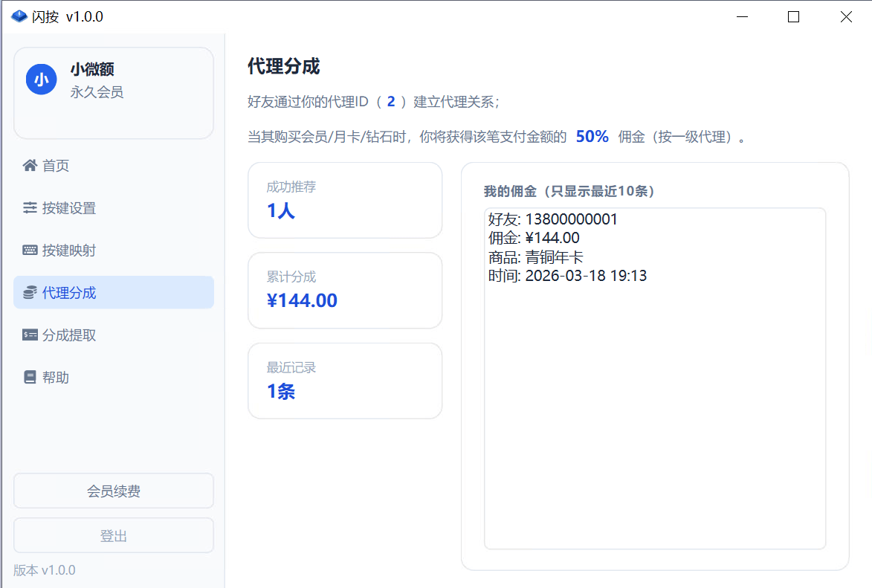
Task: Click the 会员续费 button
Action: [x=113, y=490]
